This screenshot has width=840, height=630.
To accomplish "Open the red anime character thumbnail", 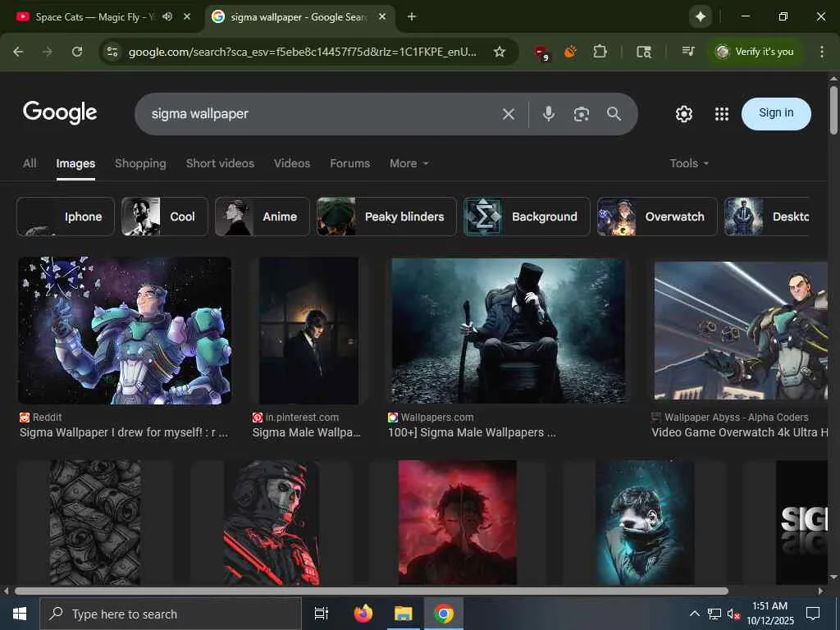I will 458,523.
